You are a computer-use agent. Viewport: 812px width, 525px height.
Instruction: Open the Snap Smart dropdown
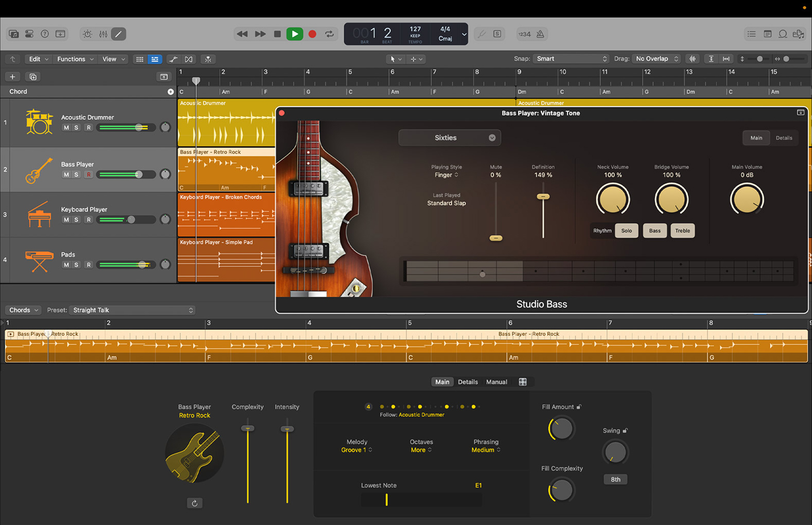pyautogui.click(x=570, y=59)
